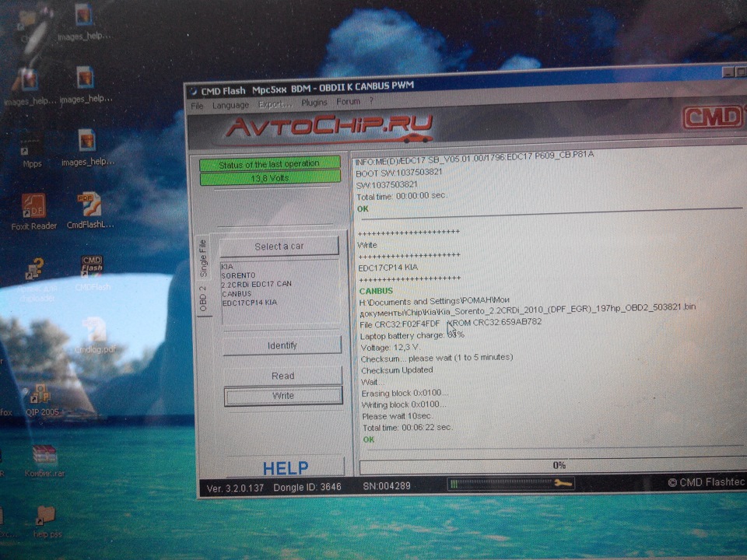The height and width of the screenshot is (560, 747).
Task: Open the ? help menu
Action: pyautogui.click(x=372, y=101)
